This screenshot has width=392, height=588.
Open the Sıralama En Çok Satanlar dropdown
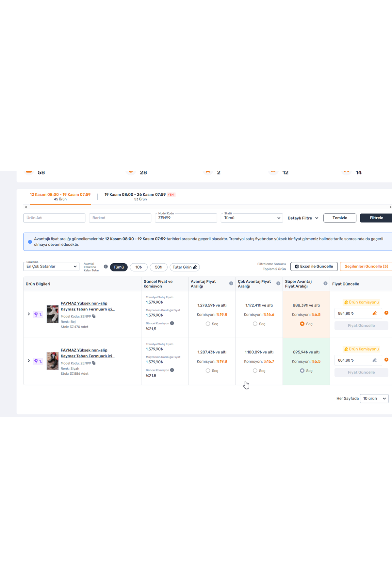pyautogui.click(x=51, y=267)
